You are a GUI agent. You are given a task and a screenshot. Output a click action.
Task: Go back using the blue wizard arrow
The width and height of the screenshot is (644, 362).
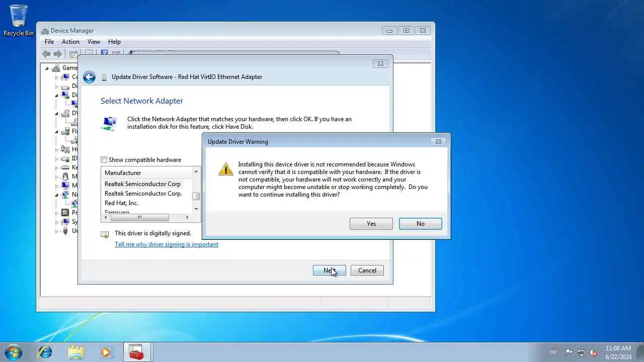click(x=89, y=77)
